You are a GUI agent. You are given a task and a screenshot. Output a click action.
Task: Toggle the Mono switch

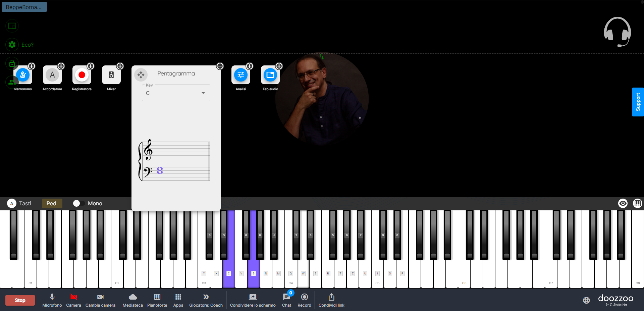(79, 203)
